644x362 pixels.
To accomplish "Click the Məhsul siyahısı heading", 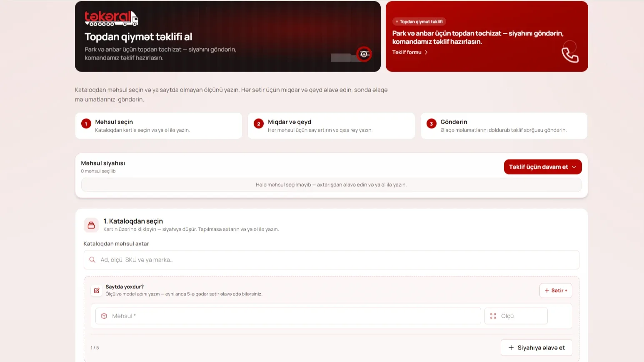I will point(103,163).
